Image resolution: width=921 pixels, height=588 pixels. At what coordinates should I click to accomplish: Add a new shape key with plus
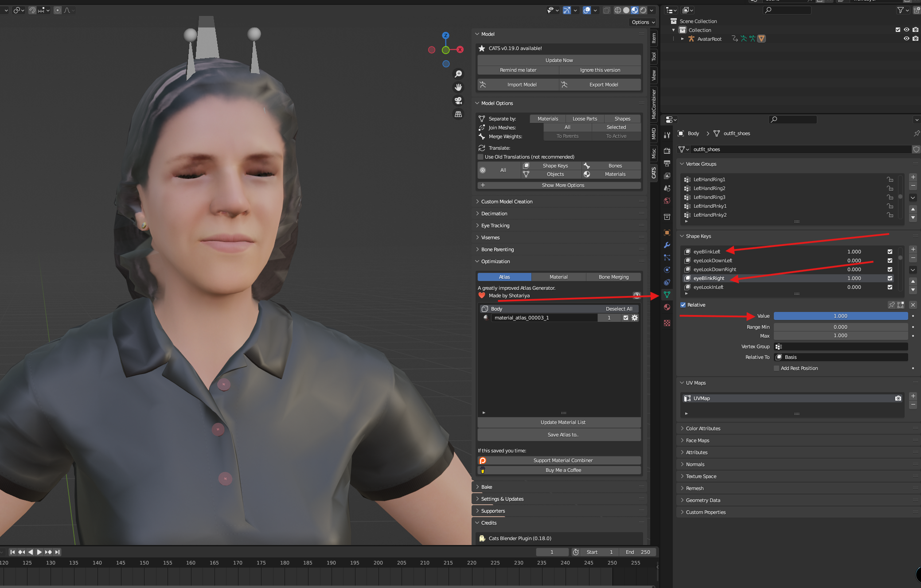coord(913,249)
